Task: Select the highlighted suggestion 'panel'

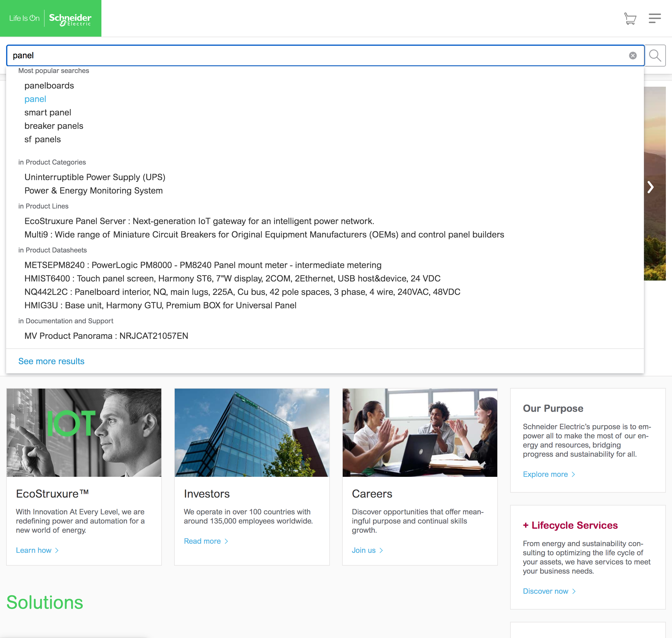Action: 35,99
